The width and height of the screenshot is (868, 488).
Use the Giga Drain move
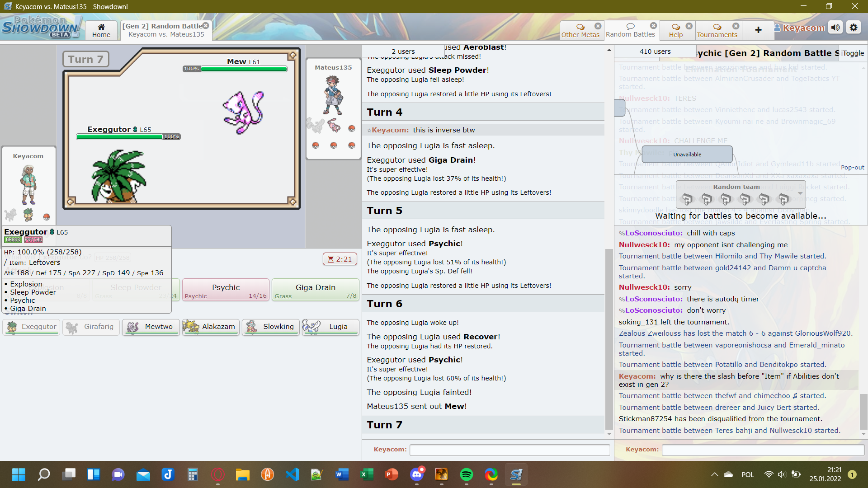click(x=315, y=290)
